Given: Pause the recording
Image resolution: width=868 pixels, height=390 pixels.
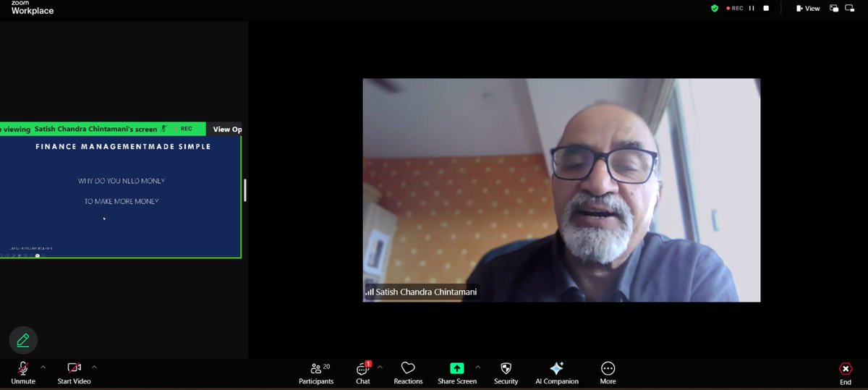Looking at the screenshot, I should coord(752,8).
